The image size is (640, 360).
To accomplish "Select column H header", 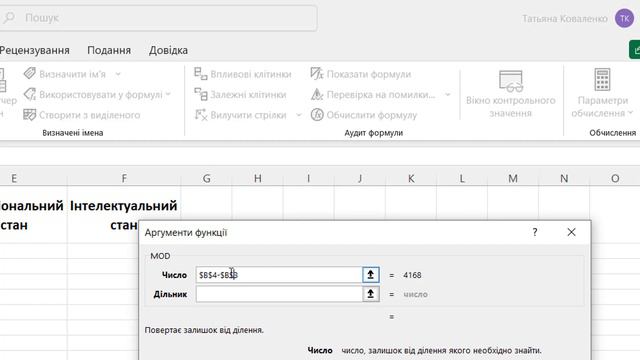I will tap(258, 178).
